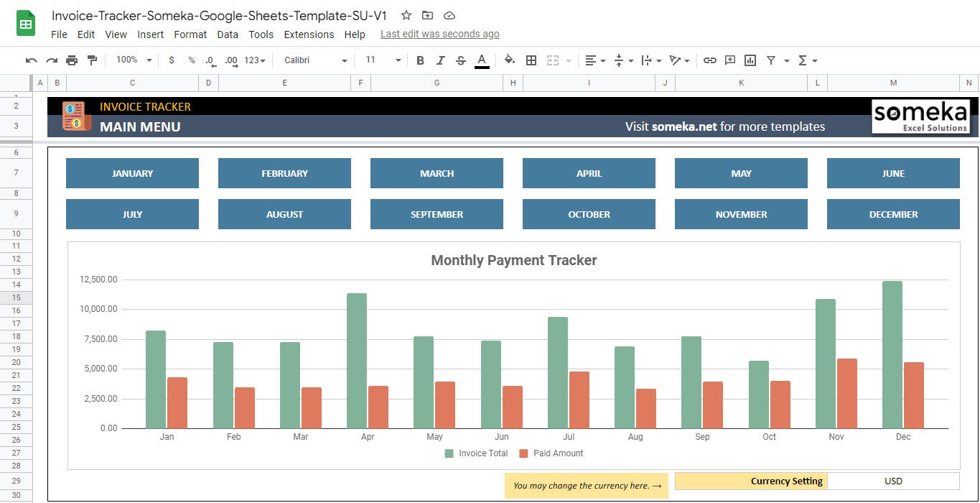Click the document title to rename

[220, 16]
